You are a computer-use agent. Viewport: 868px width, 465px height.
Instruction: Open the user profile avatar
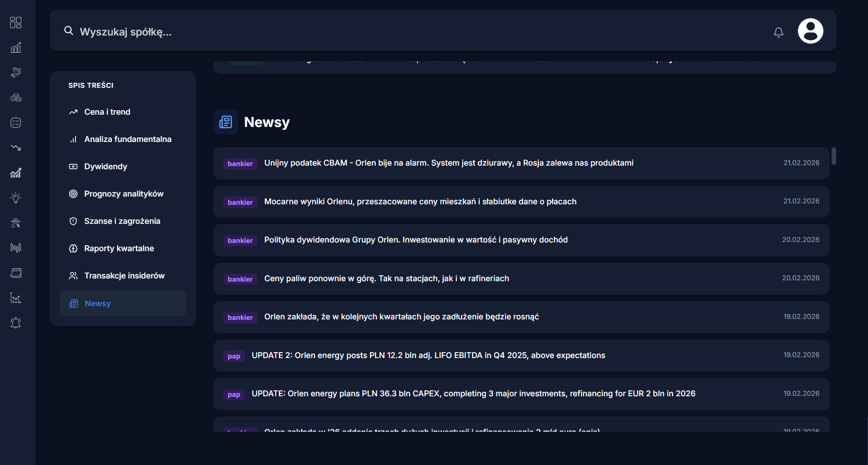(x=810, y=31)
